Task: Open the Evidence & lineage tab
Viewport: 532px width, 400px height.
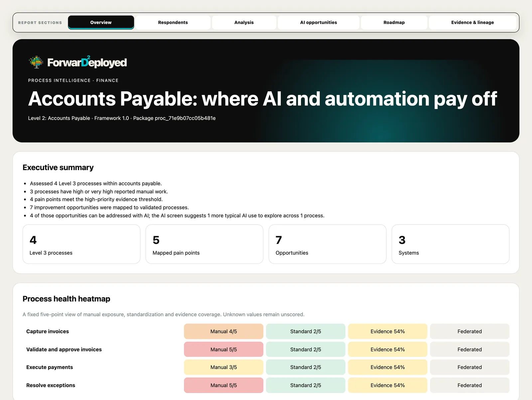Action: 472,22
